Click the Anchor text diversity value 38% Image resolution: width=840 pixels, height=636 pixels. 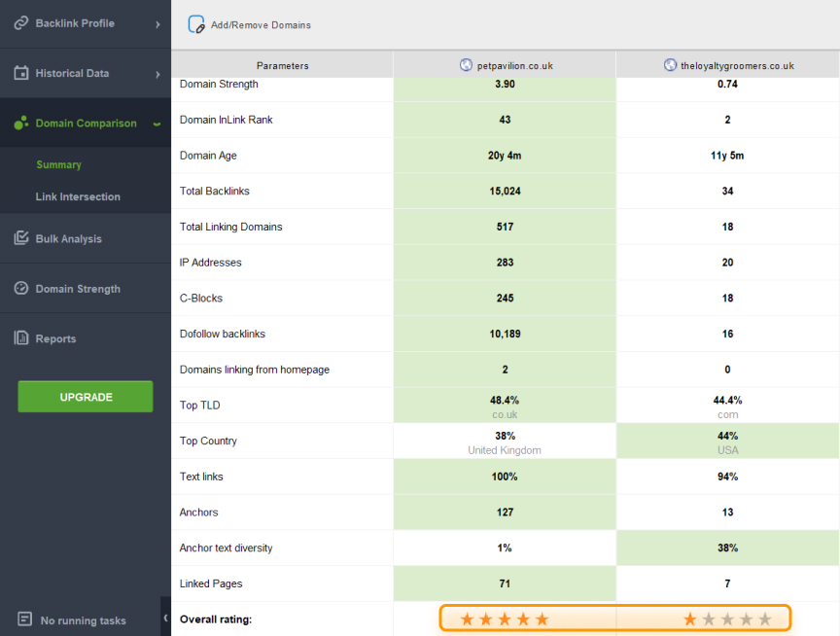coord(727,548)
